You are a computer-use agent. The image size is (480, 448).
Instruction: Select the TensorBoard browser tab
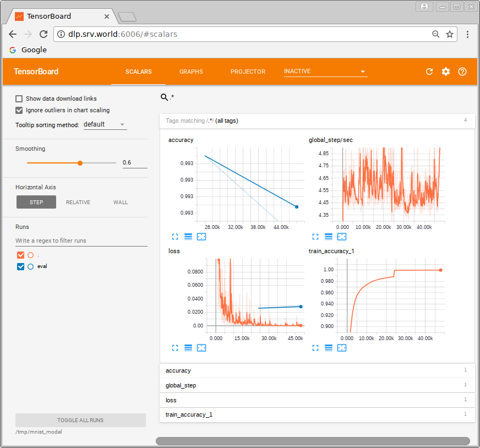point(61,16)
